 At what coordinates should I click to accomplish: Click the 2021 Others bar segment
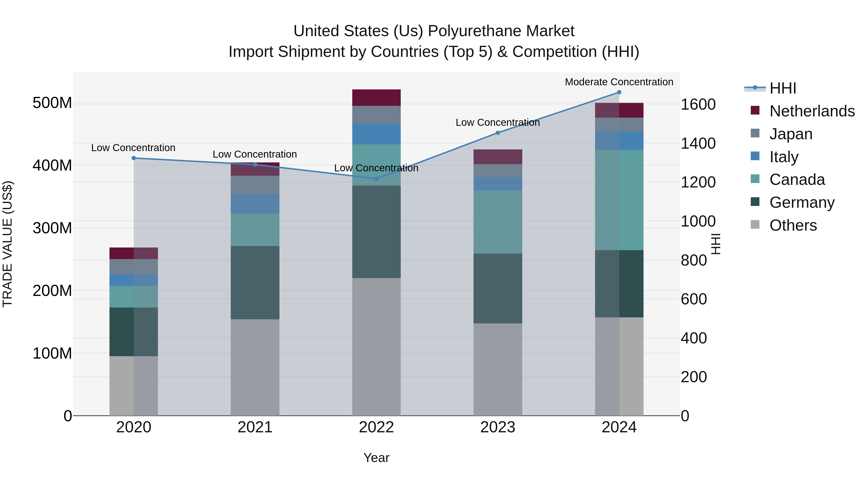(255, 368)
